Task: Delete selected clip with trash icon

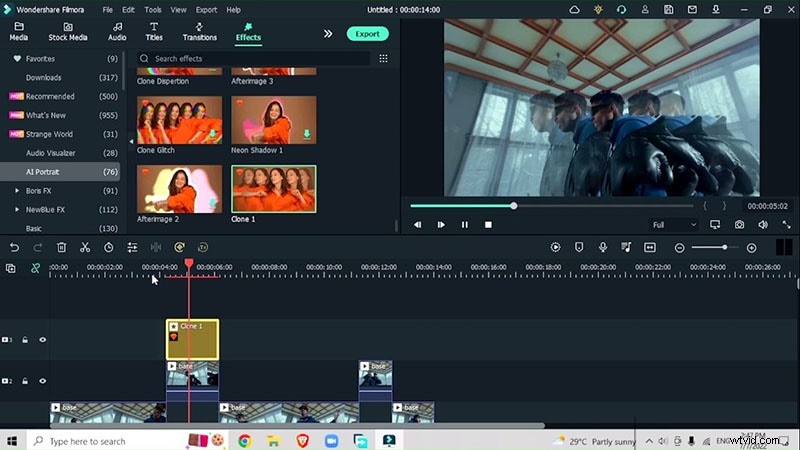Action: [x=61, y=247]
